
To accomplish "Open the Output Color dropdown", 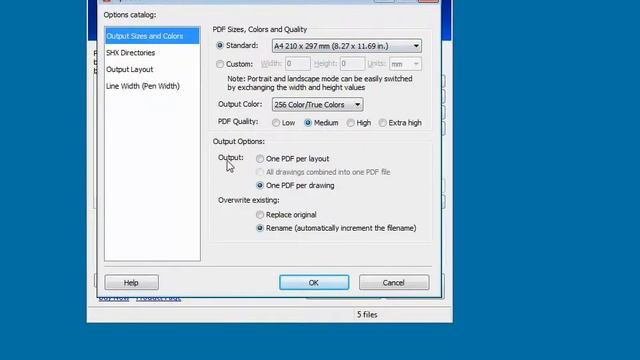I will [x=317, y=104].
